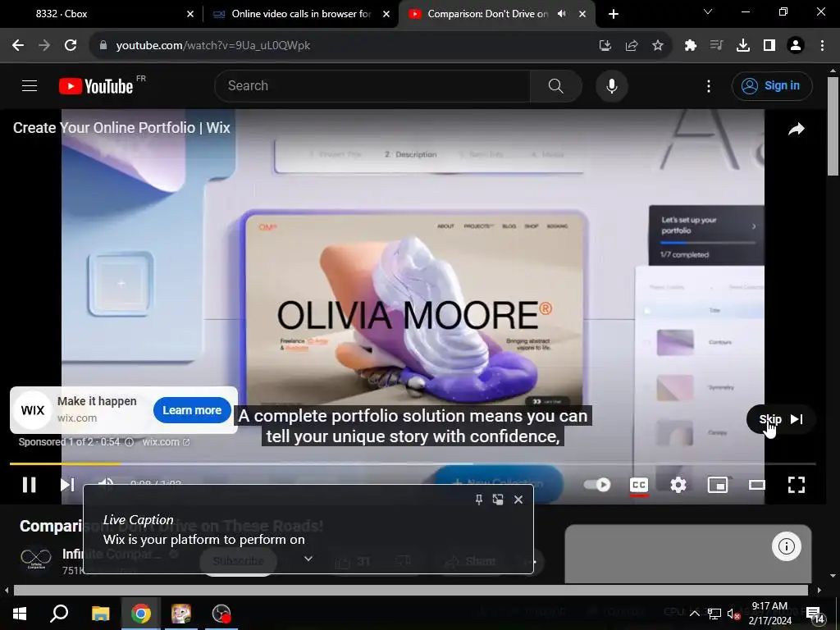This screenshot has width=840, height=630.
Task: Switch to theater mode
Action: pyautogui.click(x=756, y=485)
